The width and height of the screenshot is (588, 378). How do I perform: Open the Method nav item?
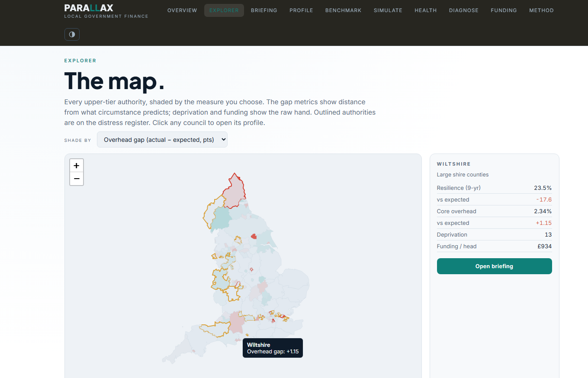click(x=541, y=10)
